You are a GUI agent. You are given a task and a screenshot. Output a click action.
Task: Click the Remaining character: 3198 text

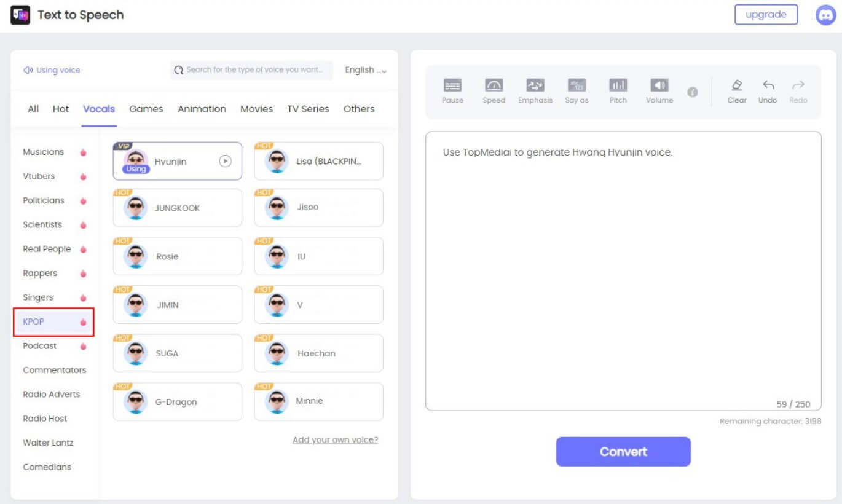coord(771,422)
